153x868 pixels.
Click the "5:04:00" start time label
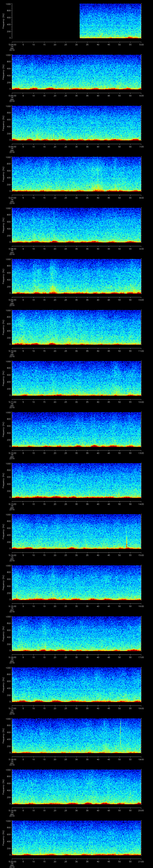pyautogui.click(x=12, y=44)
